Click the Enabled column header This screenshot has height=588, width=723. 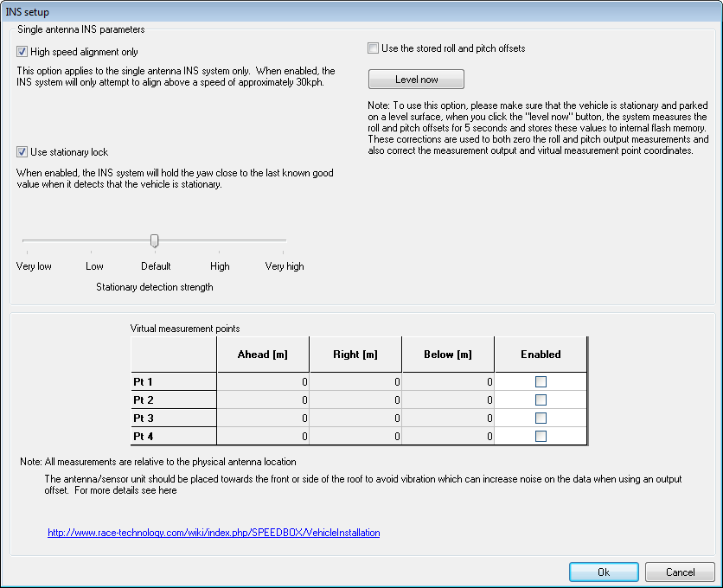pyautogui.click(x=541, y=355)
